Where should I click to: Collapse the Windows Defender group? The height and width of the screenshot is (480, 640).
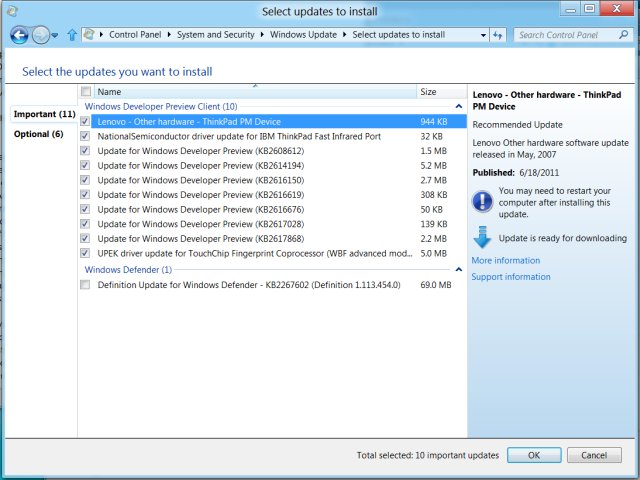(459, 270)
